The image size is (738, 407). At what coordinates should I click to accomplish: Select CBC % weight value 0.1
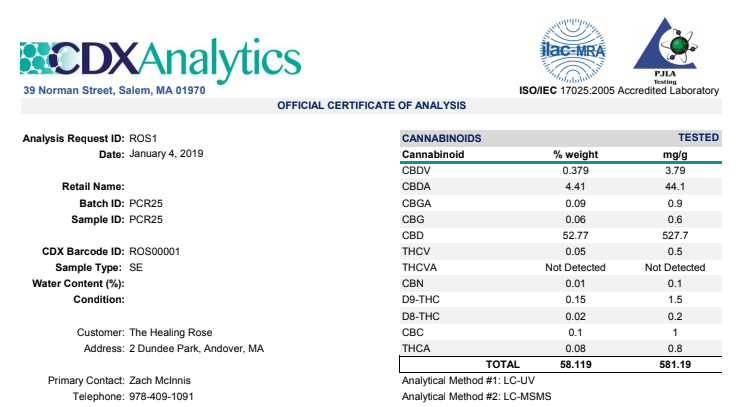[x=575, y=332]
